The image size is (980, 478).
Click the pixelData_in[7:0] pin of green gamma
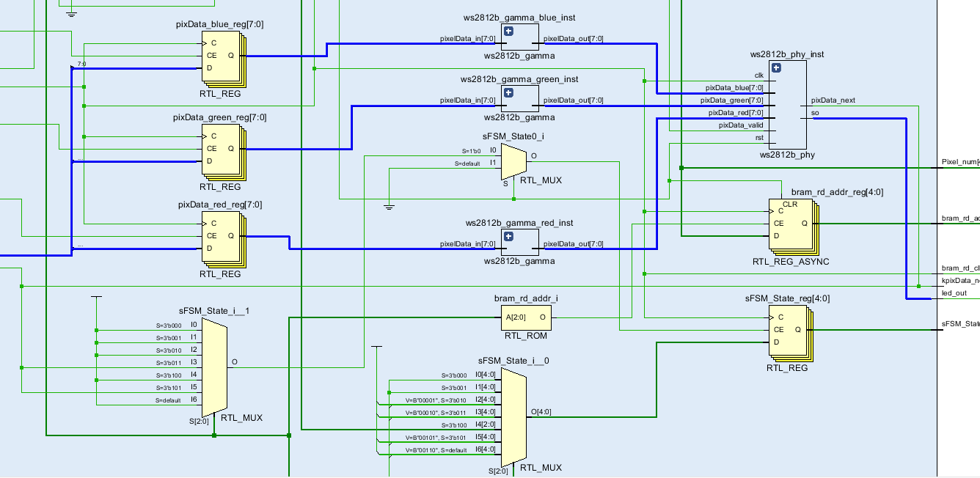click(x=467, y=100)
